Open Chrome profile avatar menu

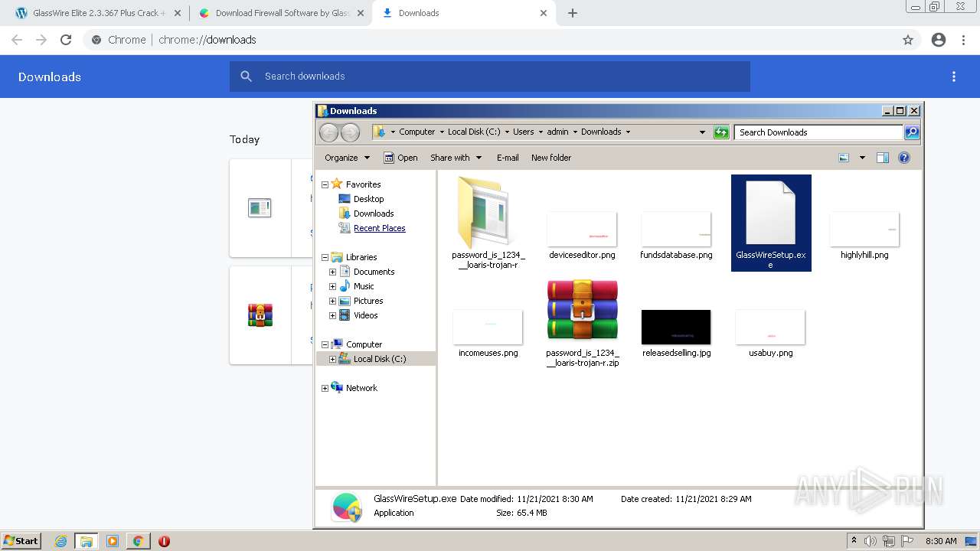939,40
